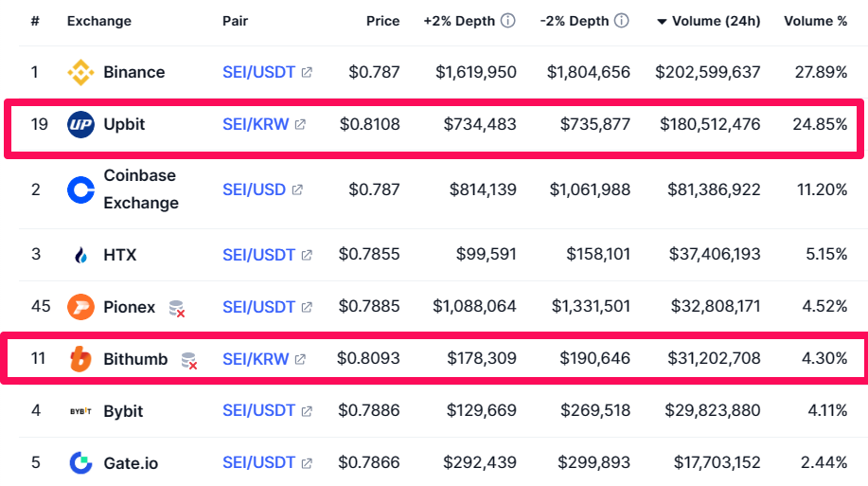Image resolution: width=868 pixels, height=486 pixels.
Task: Sort table by Volume % header
Action: coord(815,21)
